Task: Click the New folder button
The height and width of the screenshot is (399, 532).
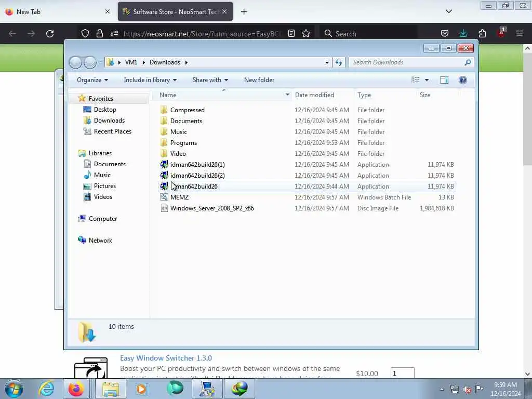Action: [x=259, y=80]
